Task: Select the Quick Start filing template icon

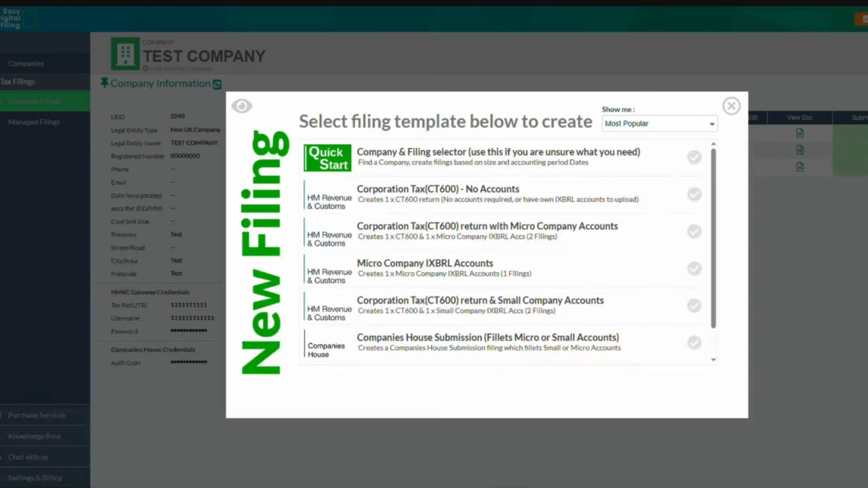Action: click(327, 158)
